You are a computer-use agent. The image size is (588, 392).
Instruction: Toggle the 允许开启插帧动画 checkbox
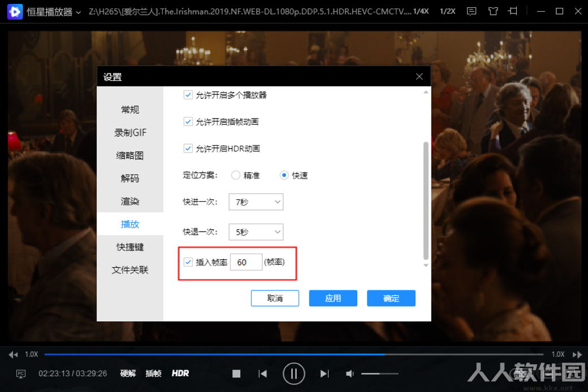tap(188, 121)
